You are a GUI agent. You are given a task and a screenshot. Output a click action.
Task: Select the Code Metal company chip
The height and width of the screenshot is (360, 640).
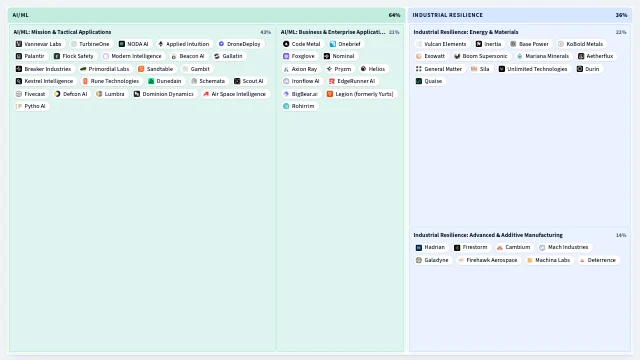click(x=302, y=44)
